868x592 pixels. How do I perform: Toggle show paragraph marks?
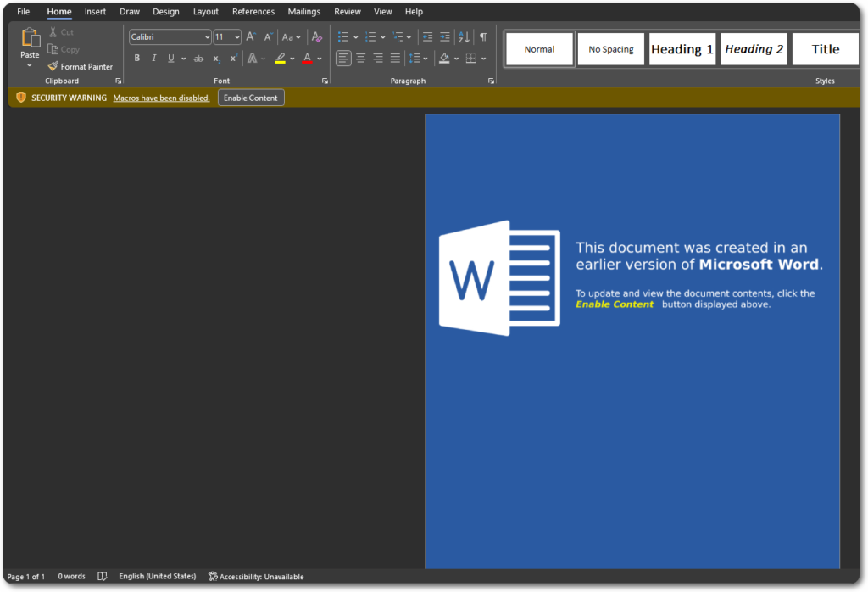tap(482, 37)
